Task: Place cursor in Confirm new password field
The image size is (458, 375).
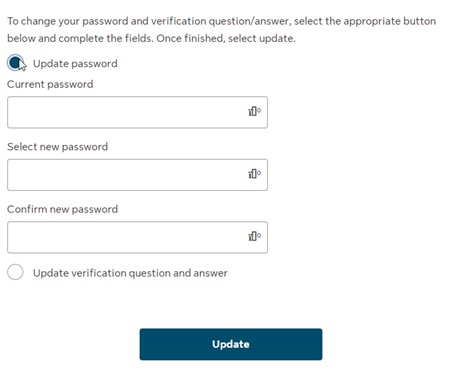Action: pyautogui.click(x=137, y=237)
